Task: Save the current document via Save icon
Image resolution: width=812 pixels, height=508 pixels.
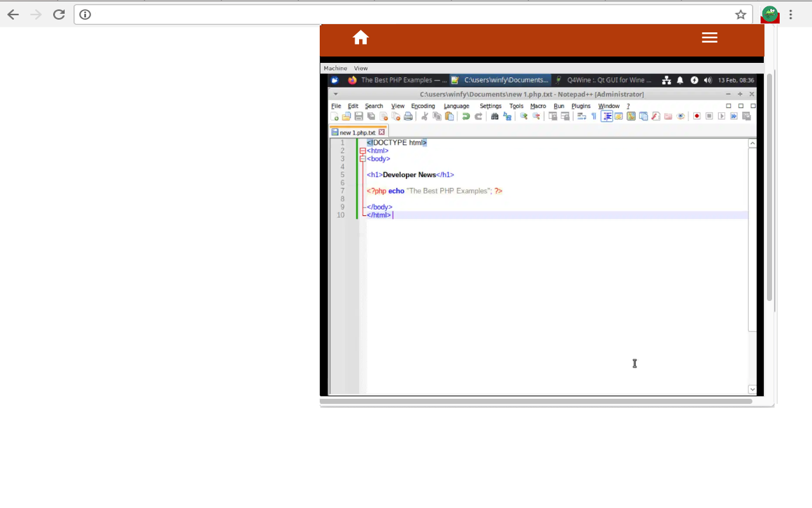Action: coord(358,116)
